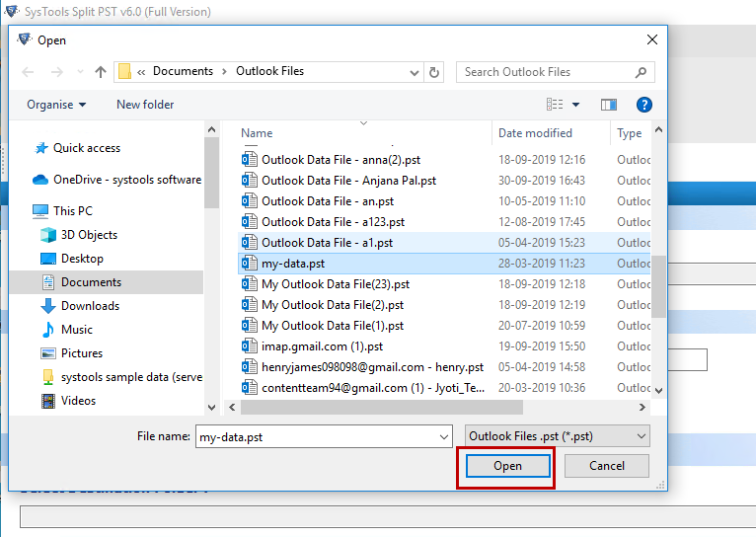Select Outlook Data File - a123.pst
756x537 pixels.
334,222
